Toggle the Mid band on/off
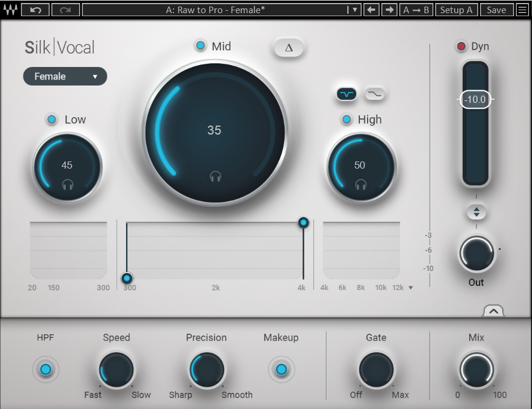Viewport: 532px width, 409px height. pyautogui.click(x=200, y=45)
